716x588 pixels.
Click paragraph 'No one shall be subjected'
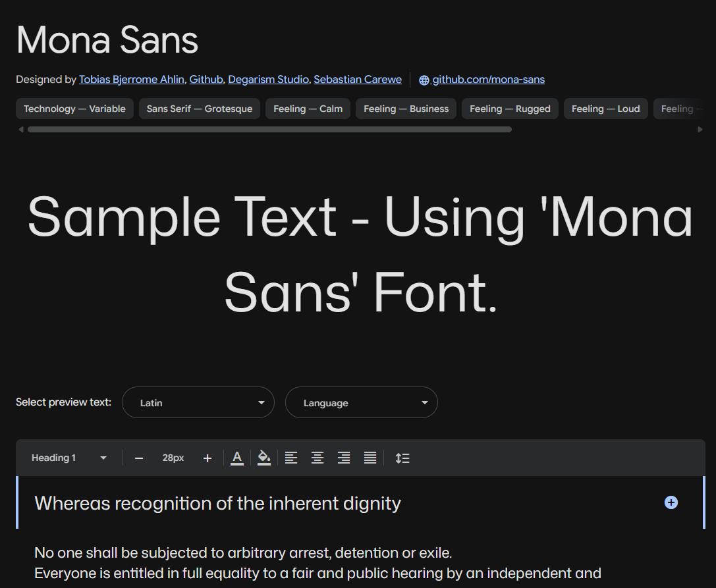click(243, 553)
